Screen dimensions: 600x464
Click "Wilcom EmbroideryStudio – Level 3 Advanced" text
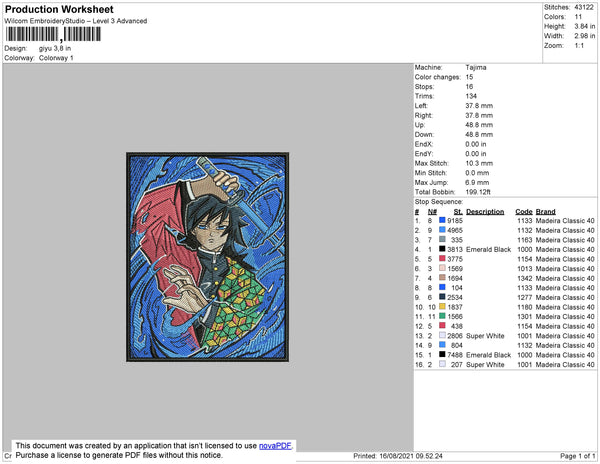point(76,21)
